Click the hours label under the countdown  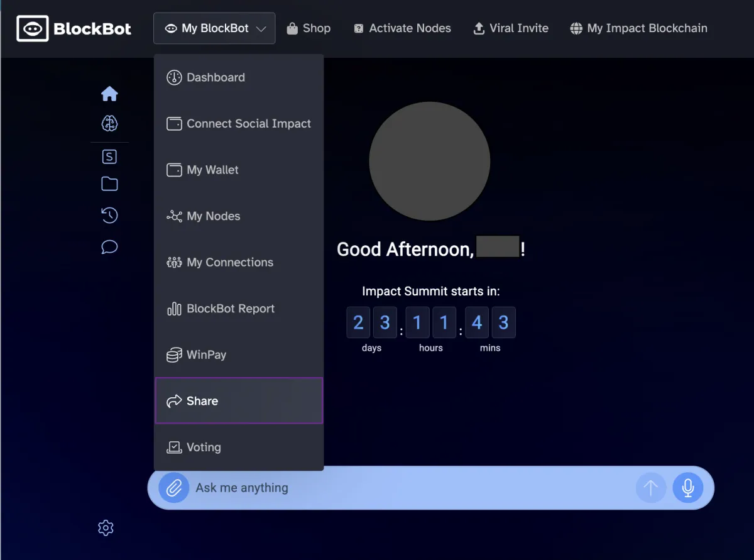[x=431, y=348]
